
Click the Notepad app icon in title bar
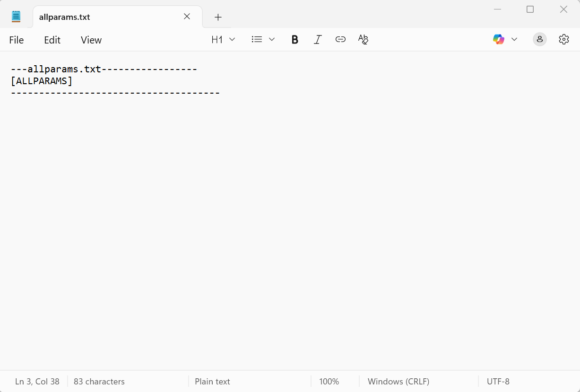pyautogui.click(x=17, y=17)
